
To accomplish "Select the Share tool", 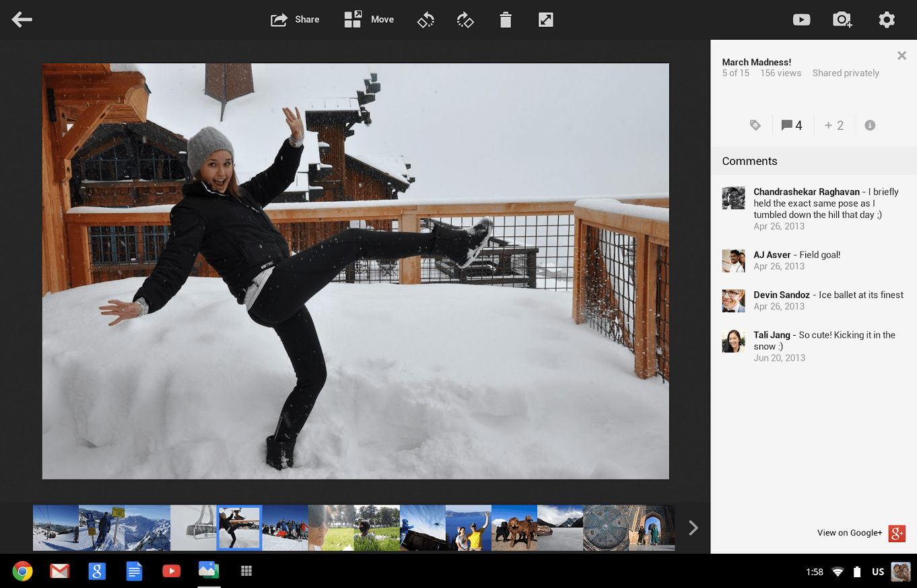I will coord(294,20).
